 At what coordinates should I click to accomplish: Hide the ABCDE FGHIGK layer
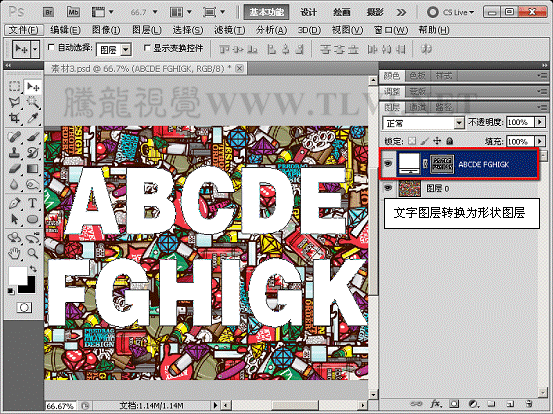click(x=388, y=164)
